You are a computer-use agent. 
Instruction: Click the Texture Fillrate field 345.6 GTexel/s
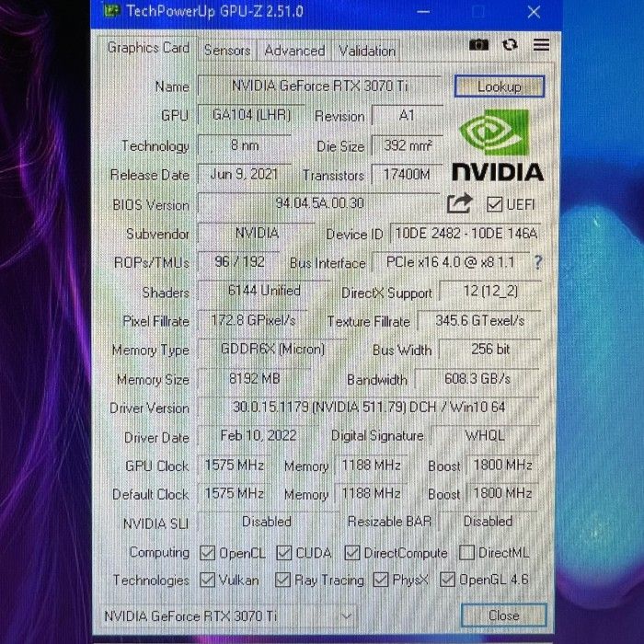pos(479,320)
